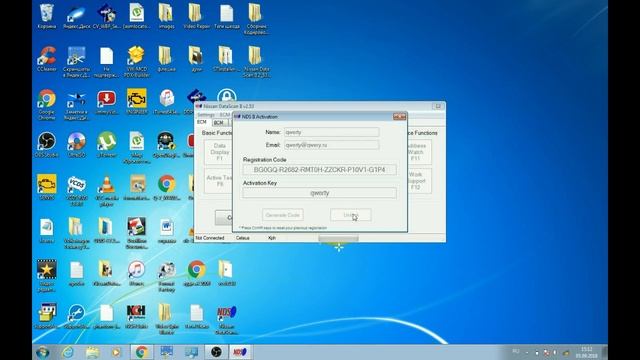Open the VCDS desktop shortcut
This screenshot has width=640, height=360.
[76, 190]
